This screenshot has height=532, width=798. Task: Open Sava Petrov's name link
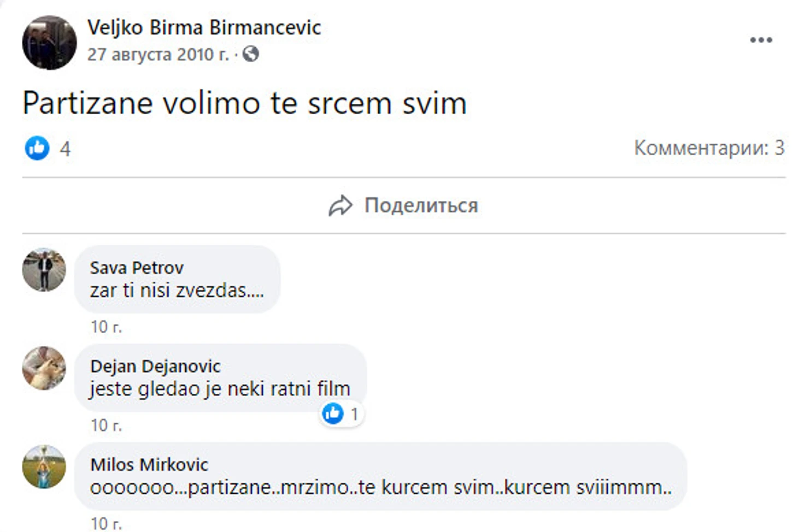tap(137, 268)
